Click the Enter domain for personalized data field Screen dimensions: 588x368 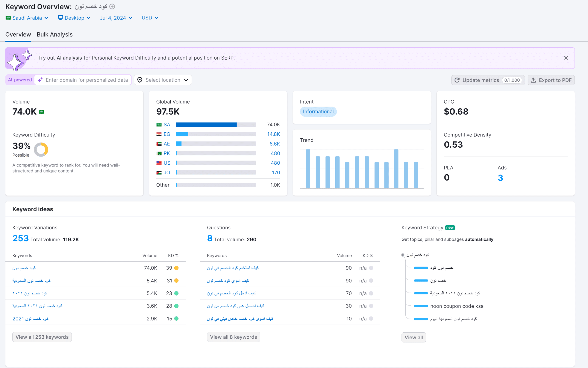click(x=83, y=80)
